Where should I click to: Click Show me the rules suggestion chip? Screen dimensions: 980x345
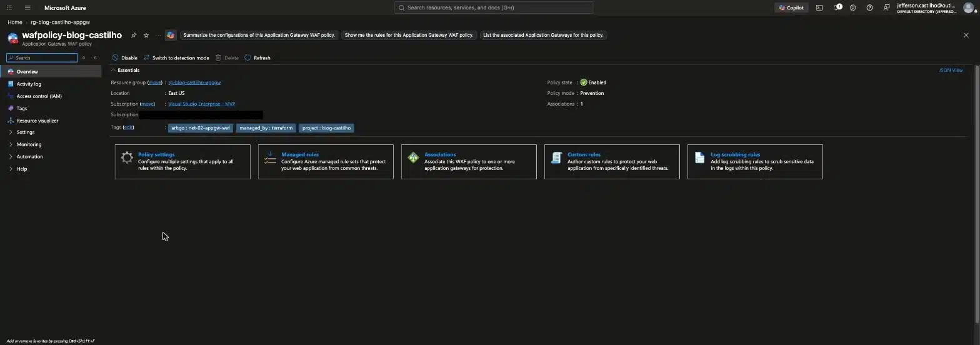coord(409,35)
